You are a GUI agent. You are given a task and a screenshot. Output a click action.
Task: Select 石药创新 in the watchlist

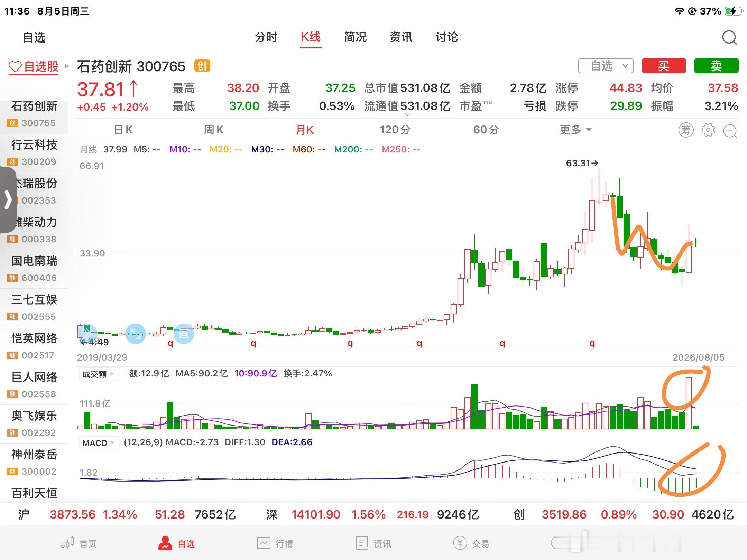[34, 115]
